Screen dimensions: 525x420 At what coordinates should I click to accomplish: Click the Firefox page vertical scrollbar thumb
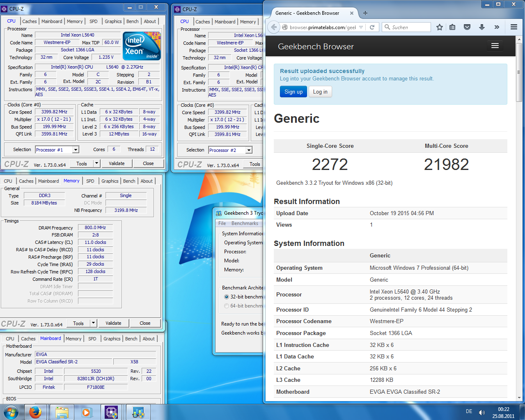(519, 72)
